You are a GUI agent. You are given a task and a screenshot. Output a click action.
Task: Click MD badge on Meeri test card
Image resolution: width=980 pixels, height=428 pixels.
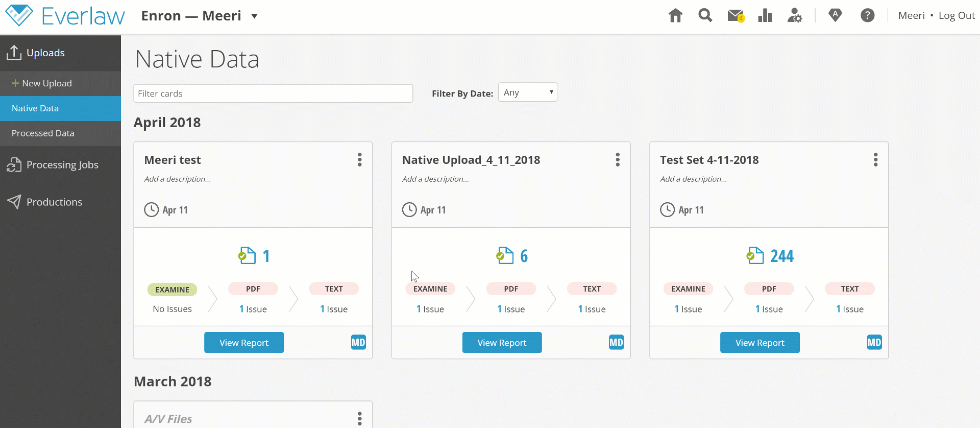pos(358,342)
